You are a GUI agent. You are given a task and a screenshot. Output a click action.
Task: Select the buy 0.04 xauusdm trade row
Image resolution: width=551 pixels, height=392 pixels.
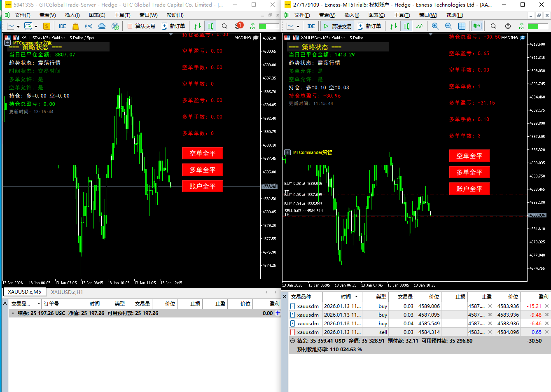coord(419,323)
